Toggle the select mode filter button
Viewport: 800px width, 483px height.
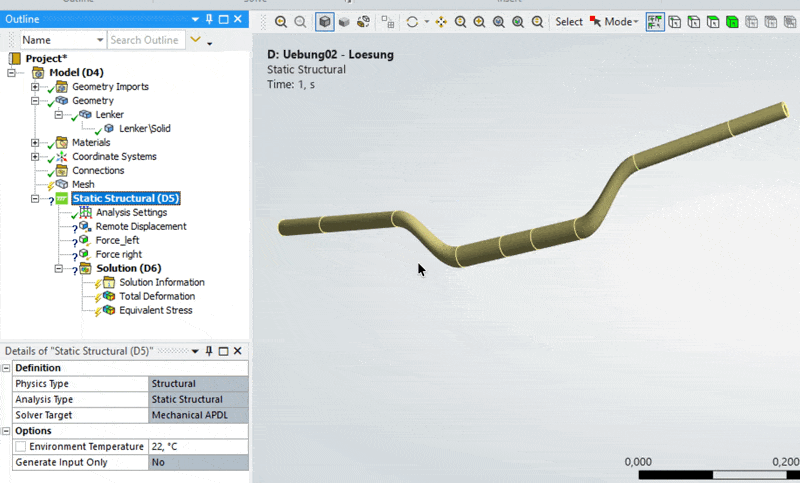tap(655, 21)
